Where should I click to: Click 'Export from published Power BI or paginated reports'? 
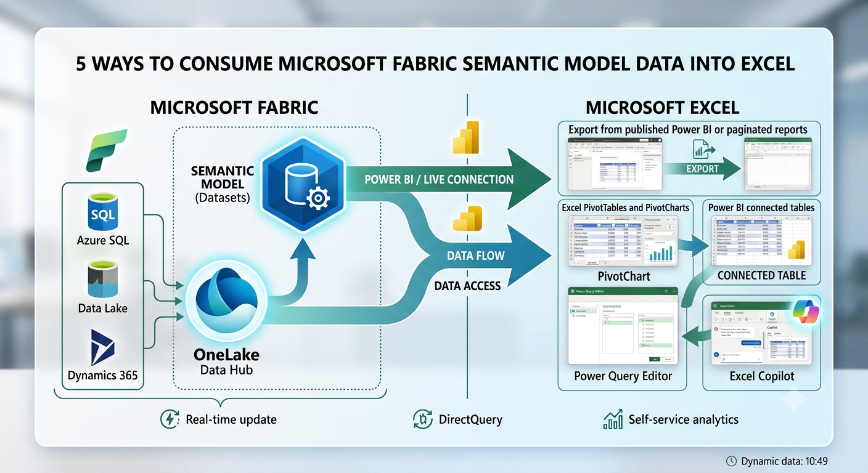click(688, 129)
